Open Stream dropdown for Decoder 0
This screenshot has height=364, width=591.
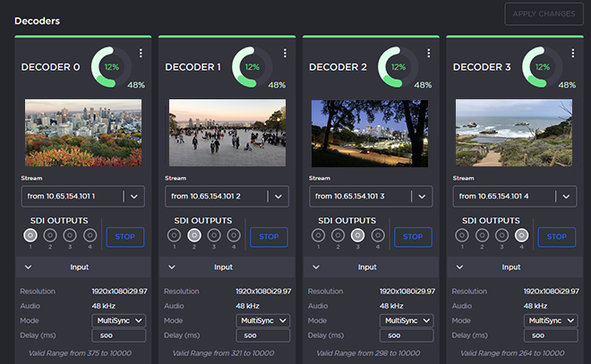[81, 196]
